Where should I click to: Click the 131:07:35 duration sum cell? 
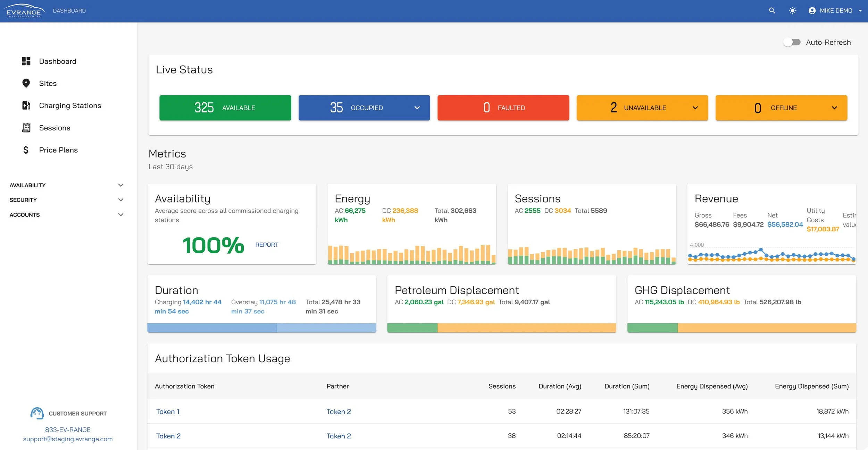[x=636, y=411]
